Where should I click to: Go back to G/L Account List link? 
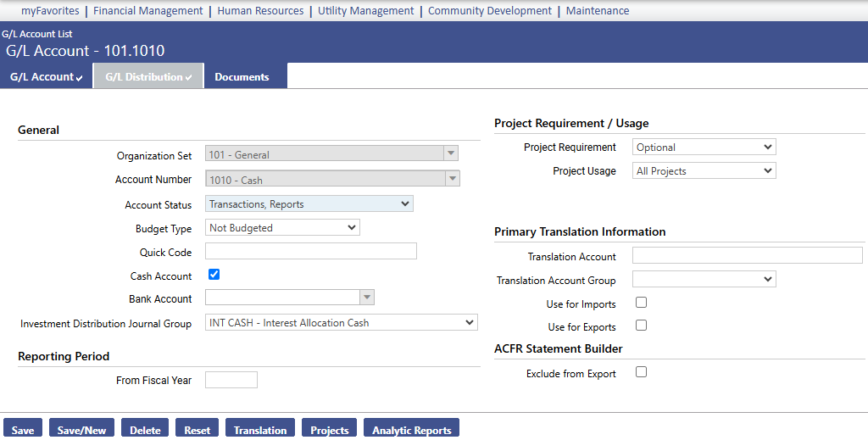(37, 34)
